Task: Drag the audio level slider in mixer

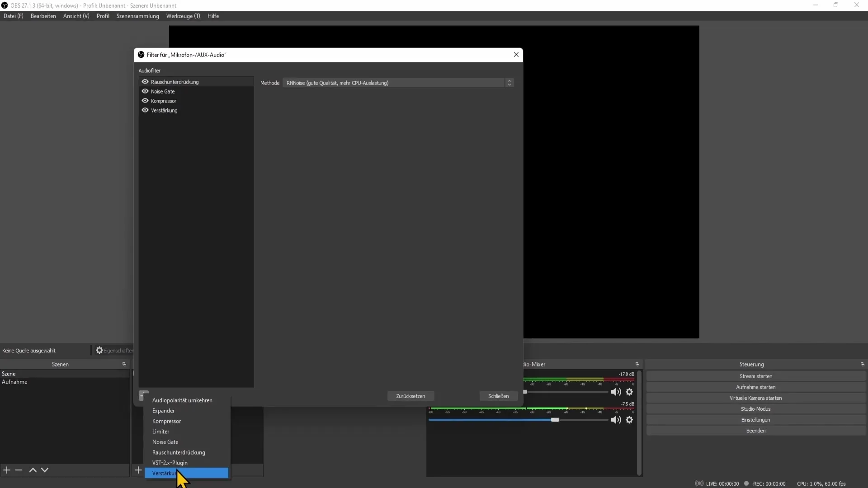Action: pos(554,419)
